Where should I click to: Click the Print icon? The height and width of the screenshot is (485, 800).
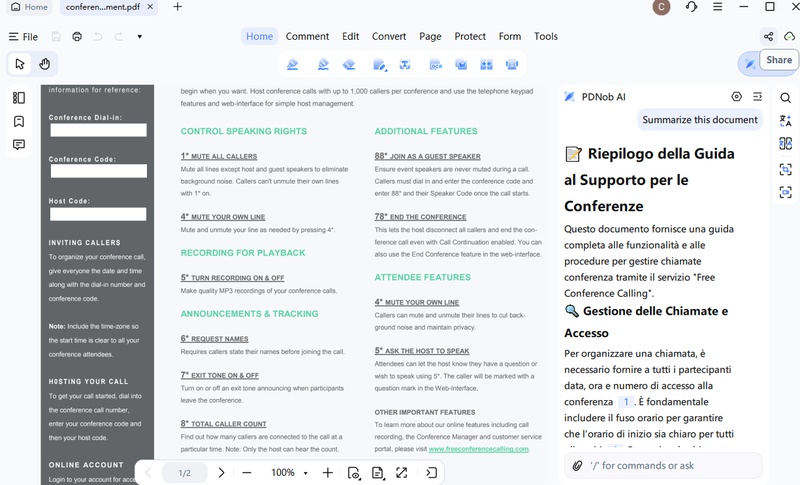[77, 37]
